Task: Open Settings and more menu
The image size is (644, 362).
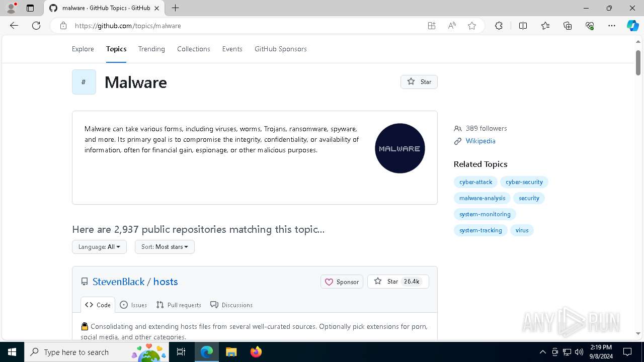Action: click(612, 26)
